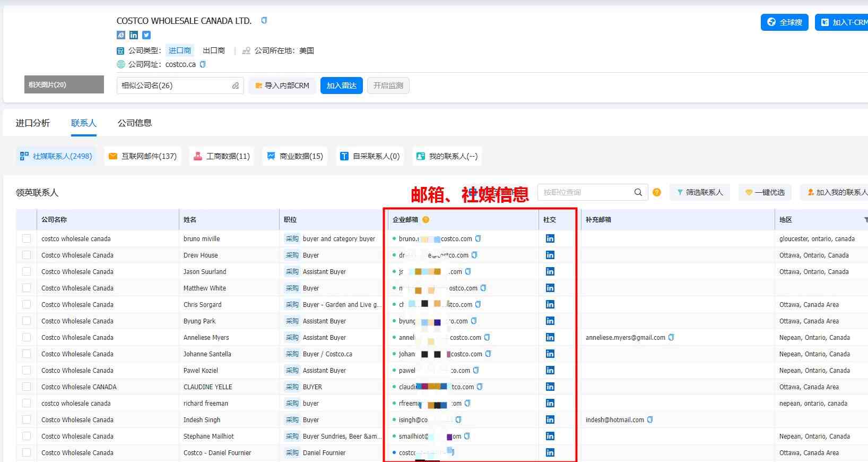Switch to the 公司信息 tab
This screenshot has width=868, height=462.
click(x=135, y=123)
